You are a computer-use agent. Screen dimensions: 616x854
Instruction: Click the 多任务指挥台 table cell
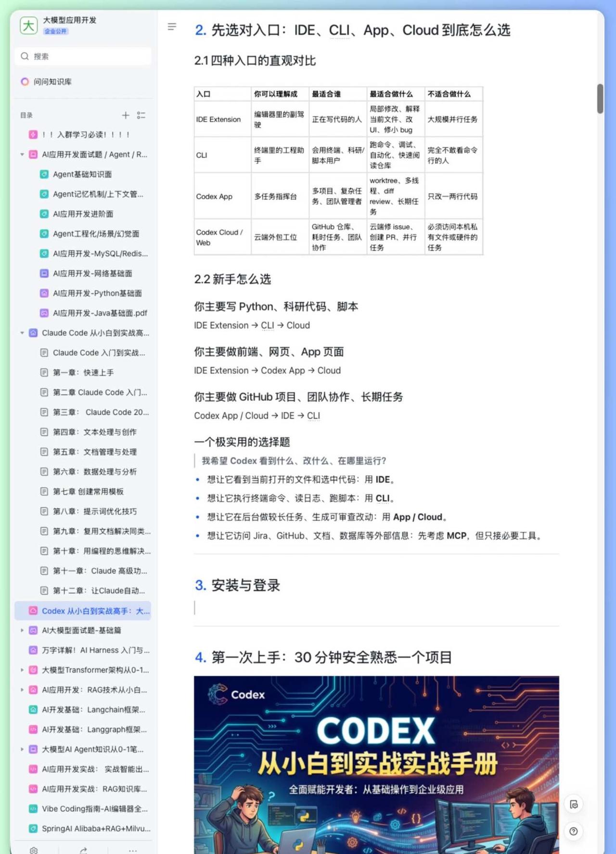(280, 196)
